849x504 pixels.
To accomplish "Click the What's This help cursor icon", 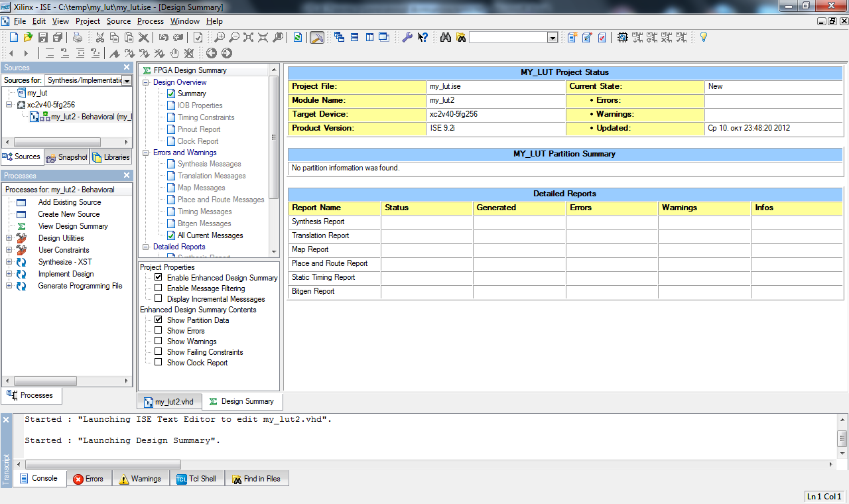I will (423, 38).
